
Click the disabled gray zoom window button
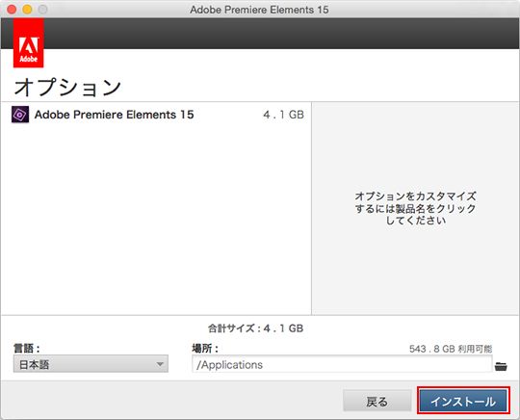(x=42, y=10)
